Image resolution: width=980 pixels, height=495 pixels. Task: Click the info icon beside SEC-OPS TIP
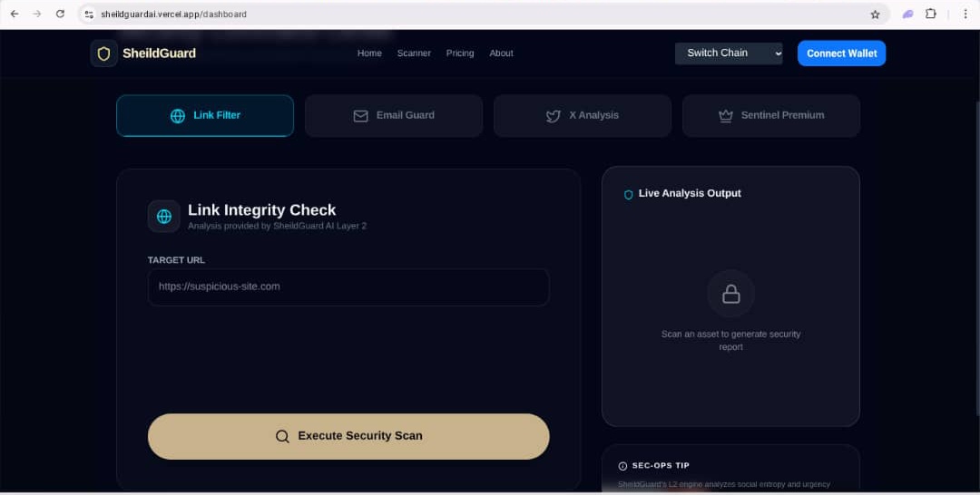pyautogui.click(x=622, y=466)
